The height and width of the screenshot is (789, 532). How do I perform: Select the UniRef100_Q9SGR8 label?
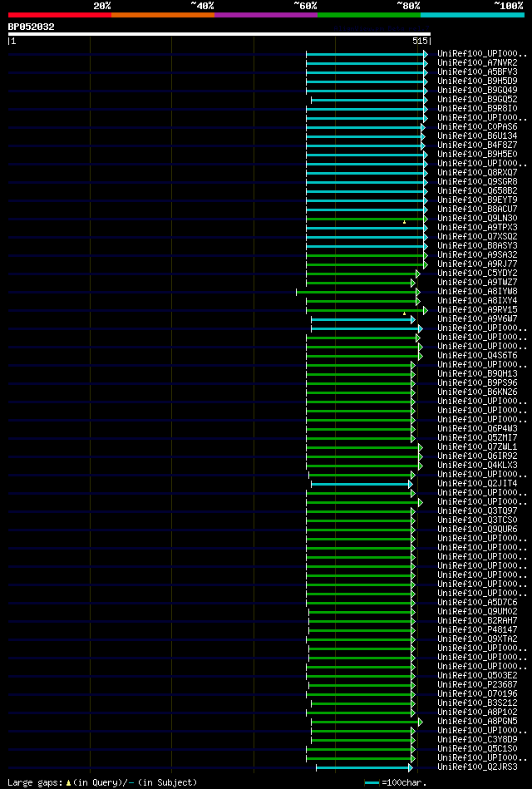477,181
